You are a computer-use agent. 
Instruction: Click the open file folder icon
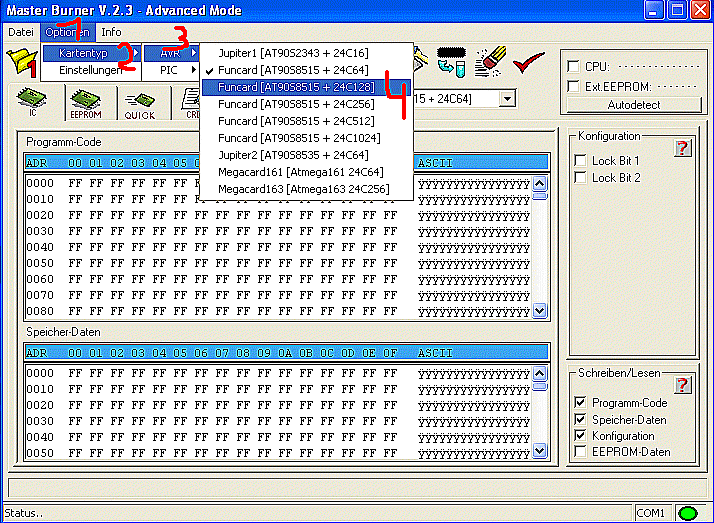tap(18, 63)
